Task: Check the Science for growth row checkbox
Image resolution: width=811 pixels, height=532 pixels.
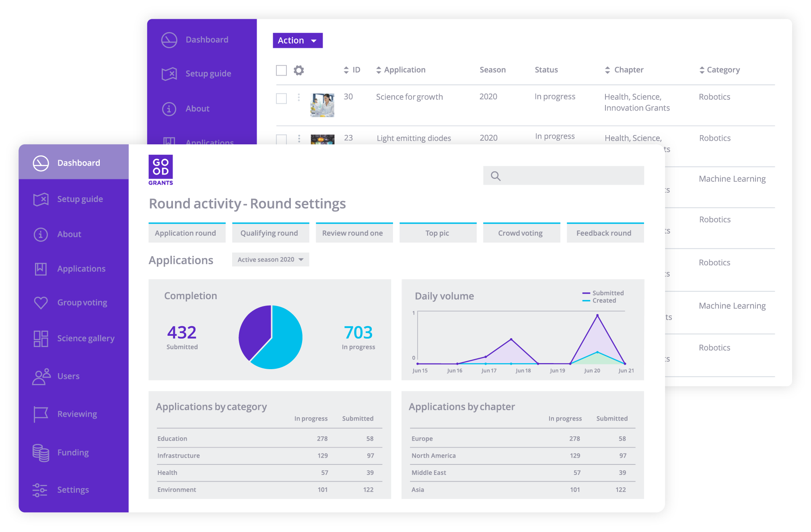Action: tap(281, 99)
